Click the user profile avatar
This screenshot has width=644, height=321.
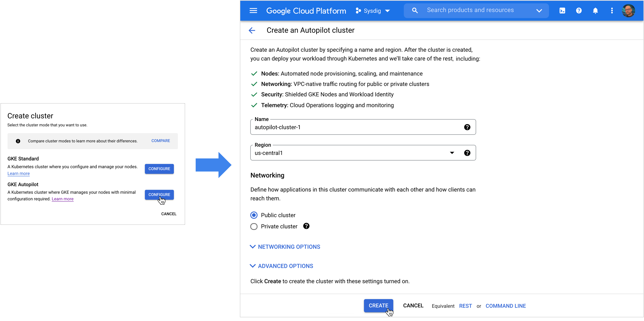point(628,10)
